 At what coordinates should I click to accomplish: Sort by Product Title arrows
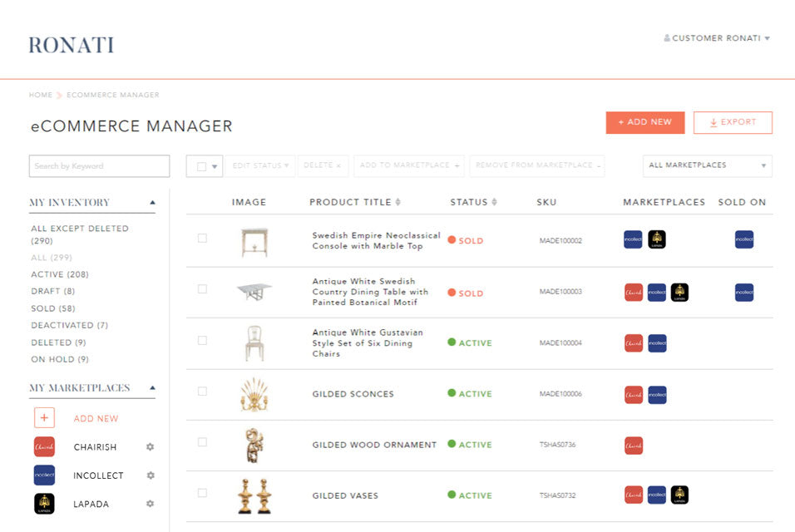pos(398,202)
